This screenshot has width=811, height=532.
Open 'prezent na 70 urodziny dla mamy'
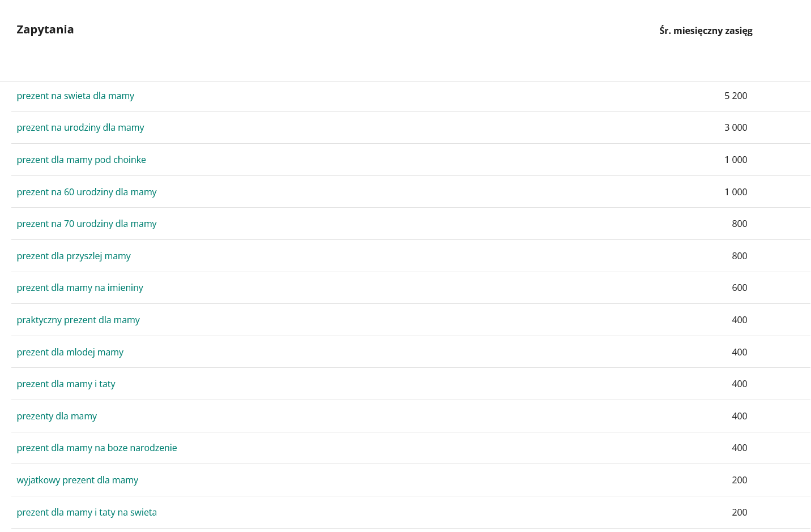[x=87, y=224]
